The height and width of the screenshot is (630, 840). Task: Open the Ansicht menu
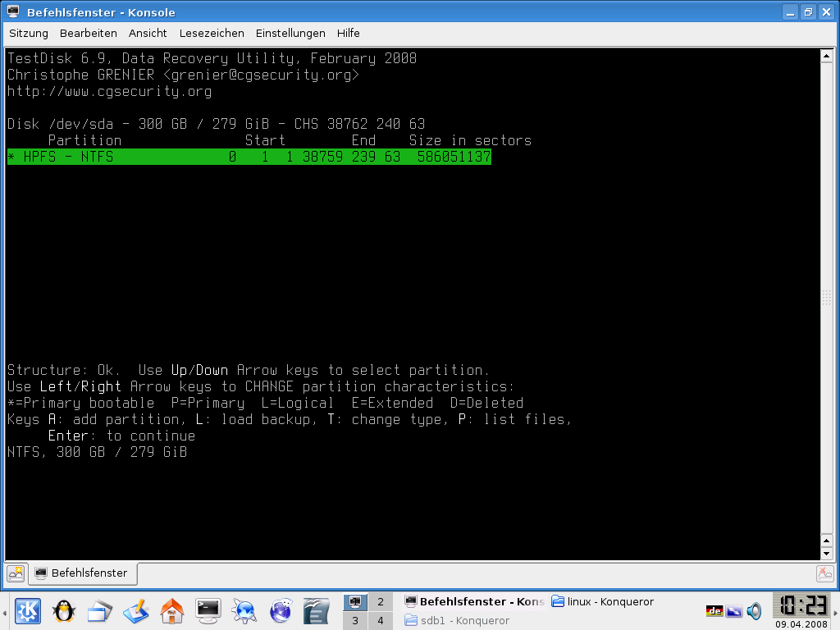click(x=148, y=33)
